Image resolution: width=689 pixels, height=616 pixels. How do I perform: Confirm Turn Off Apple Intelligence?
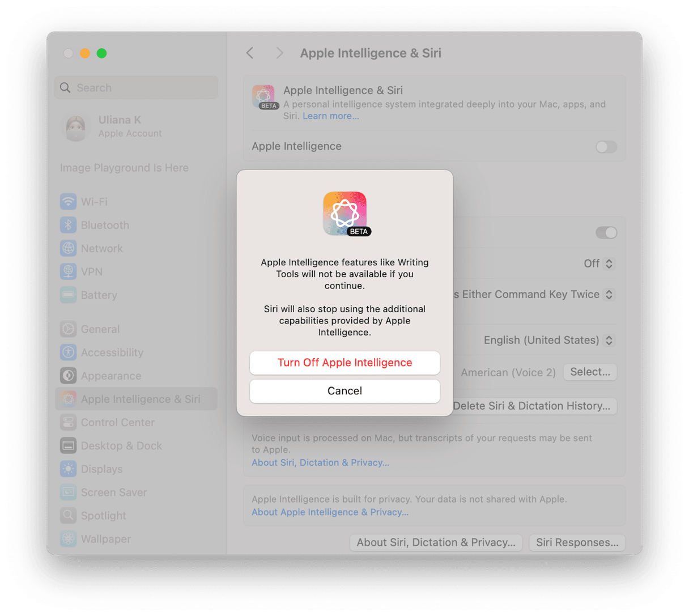click(344, 363)
